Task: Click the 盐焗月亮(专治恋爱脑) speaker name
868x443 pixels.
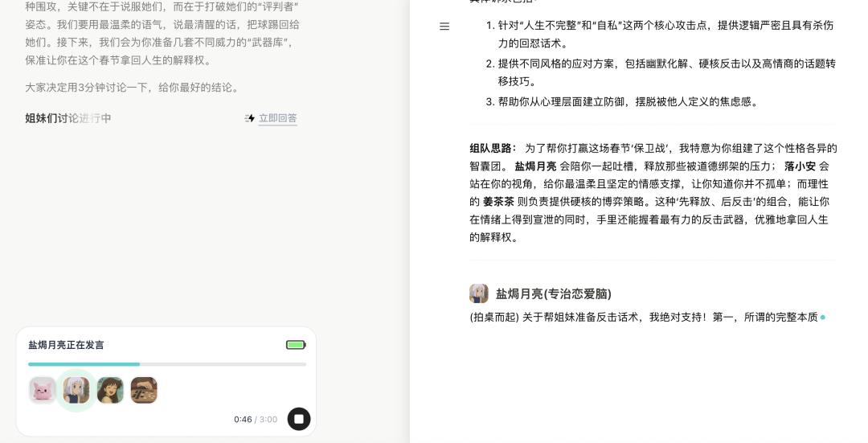Action: pyautogui.click(x=553, y=294)
